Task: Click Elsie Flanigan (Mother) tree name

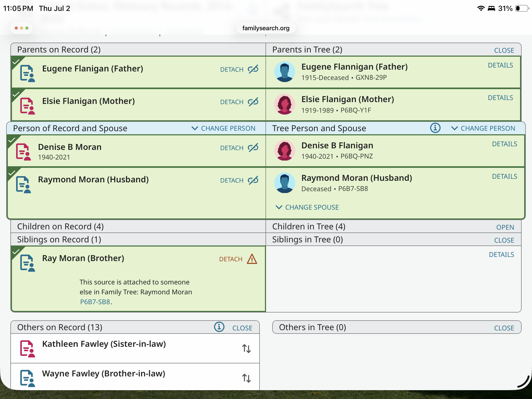Action: pyautogui.click(x=348, y=99)
